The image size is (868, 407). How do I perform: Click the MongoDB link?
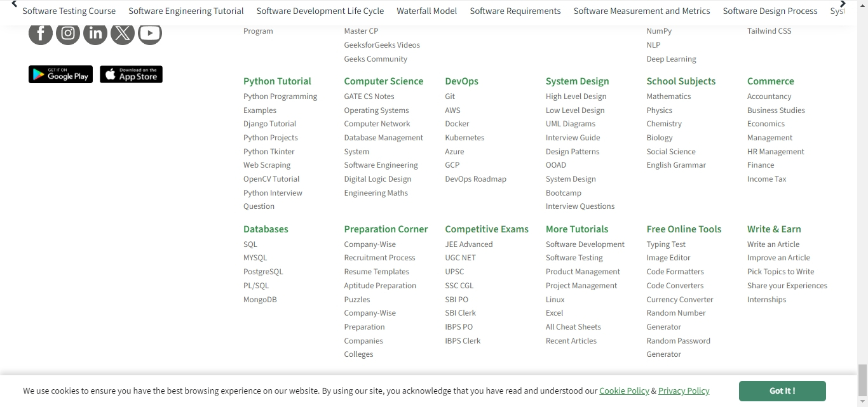(260, 300)
